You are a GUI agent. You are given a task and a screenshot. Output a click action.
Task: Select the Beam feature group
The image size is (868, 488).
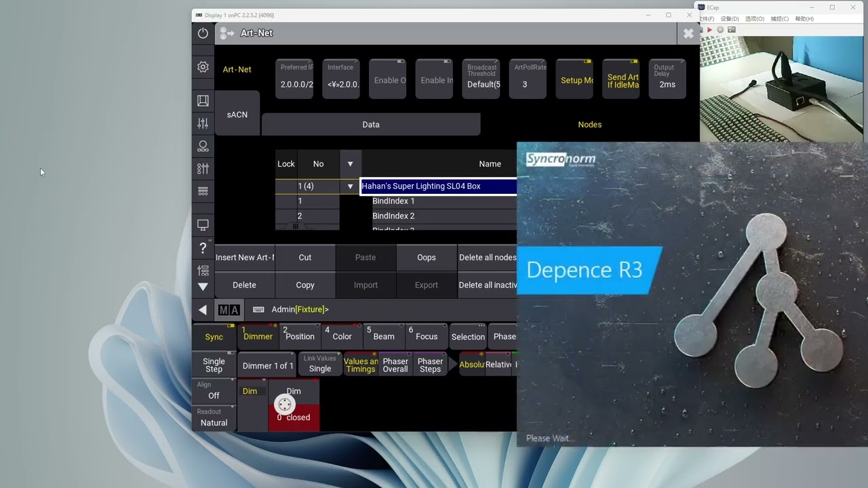coord(382,336)
